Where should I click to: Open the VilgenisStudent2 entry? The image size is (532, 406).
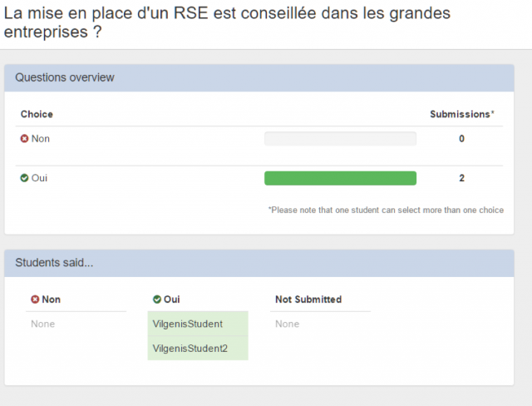pyautogui.click(x=190, y=349)
